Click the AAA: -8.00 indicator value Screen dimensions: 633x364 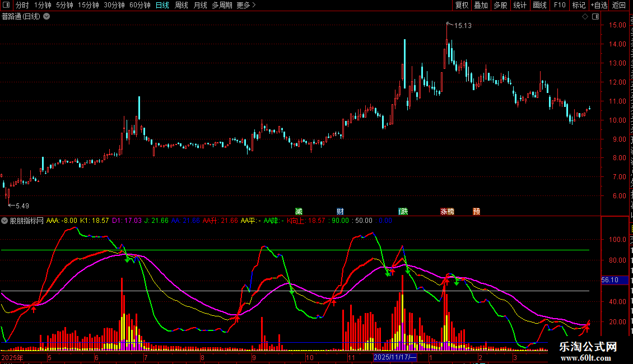coord(62,221)
